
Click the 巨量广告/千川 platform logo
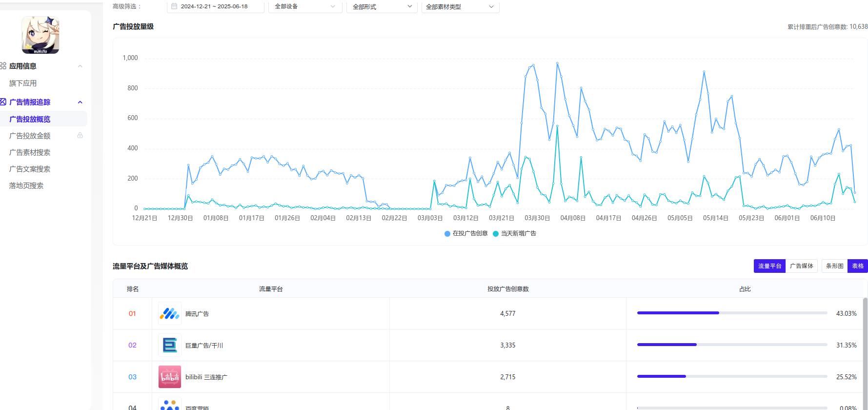[x=169, y=345]
